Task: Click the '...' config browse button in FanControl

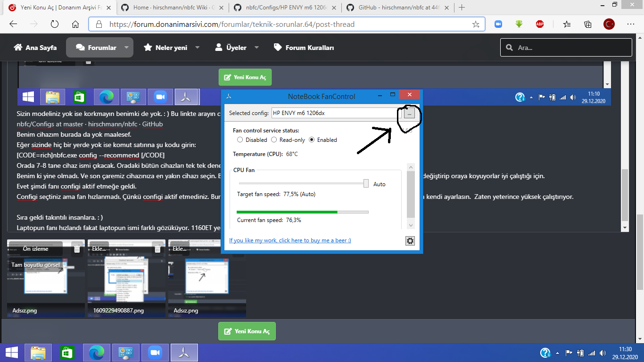Action: pos(410,113)
